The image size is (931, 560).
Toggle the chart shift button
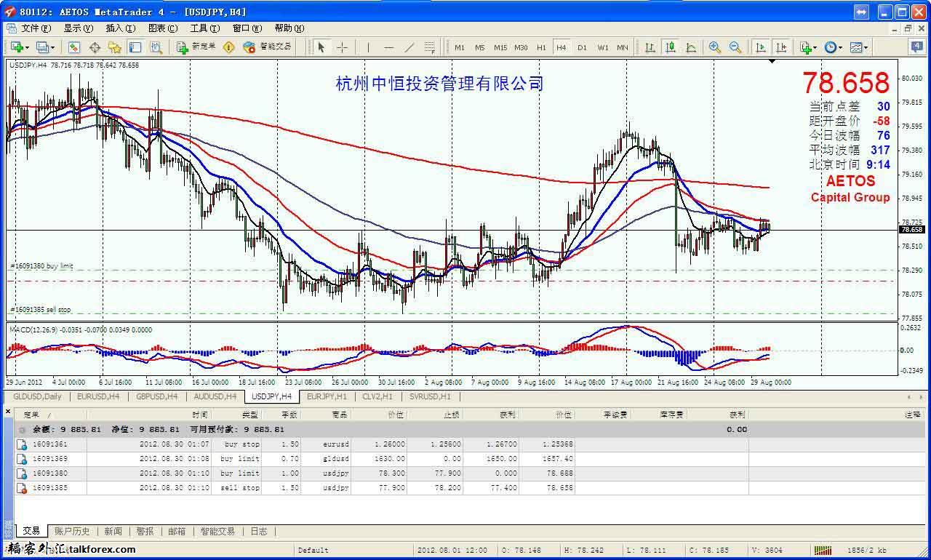[781, 47]
